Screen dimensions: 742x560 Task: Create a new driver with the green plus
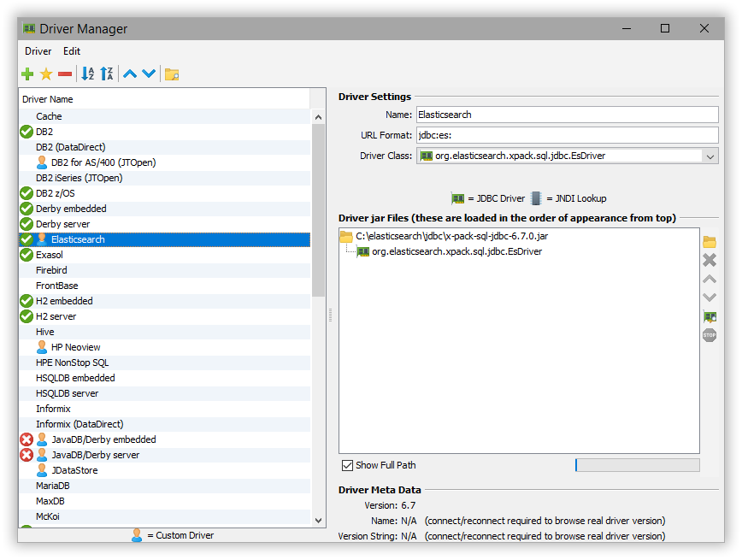26,74
